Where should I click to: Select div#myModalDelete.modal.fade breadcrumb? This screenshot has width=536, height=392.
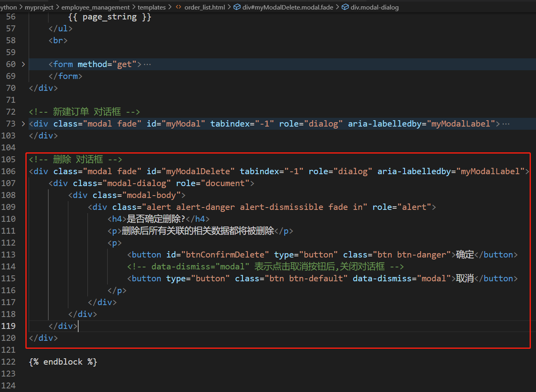pyautogui.click(x=288, y=7)
